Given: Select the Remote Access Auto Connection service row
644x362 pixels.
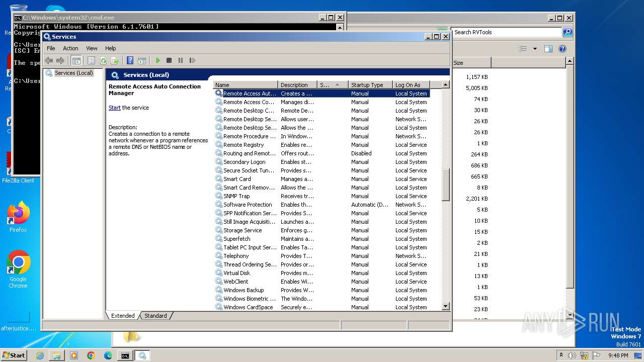Looking at the screenshot, I should point(322,94).
